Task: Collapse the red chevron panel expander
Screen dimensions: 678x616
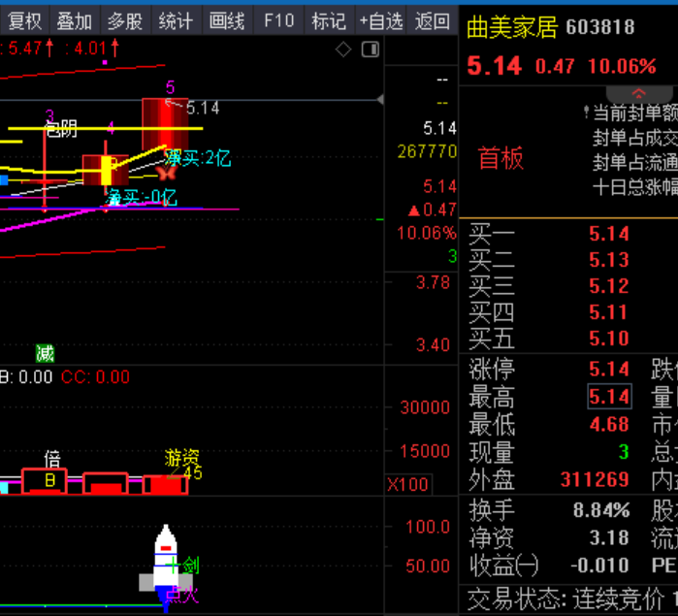Action: point(638,93)
